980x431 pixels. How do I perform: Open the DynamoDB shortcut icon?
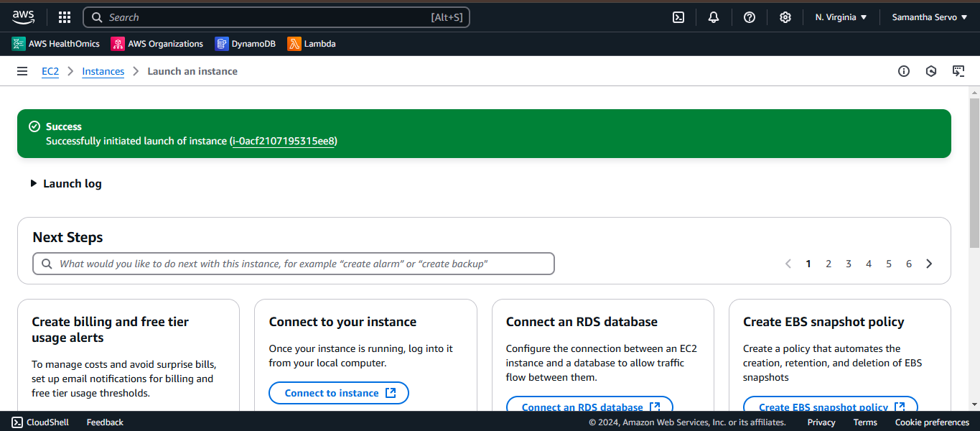(x=222, y=44)
